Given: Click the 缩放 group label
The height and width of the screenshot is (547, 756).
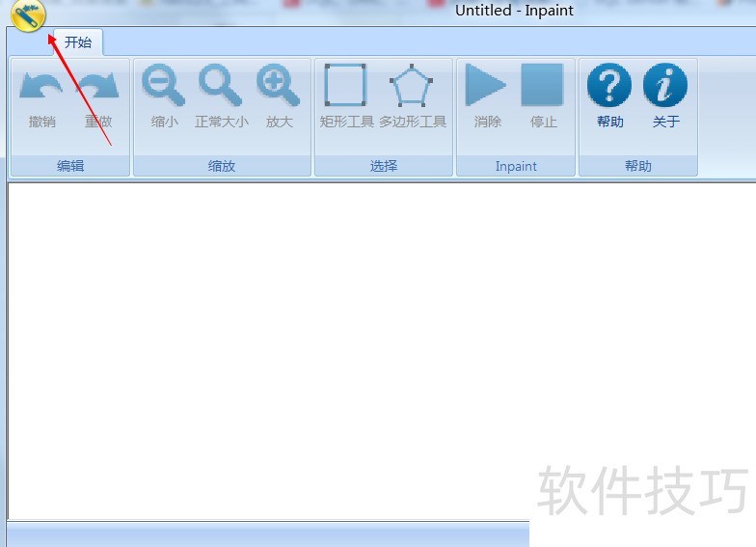Looking at the screenshot, I should click(222, 166).
